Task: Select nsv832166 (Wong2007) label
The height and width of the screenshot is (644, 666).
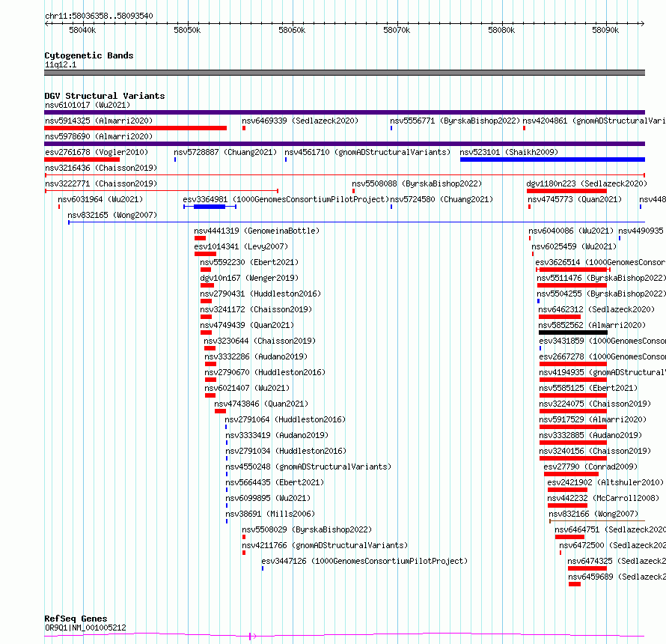Action: coord(593,514)
